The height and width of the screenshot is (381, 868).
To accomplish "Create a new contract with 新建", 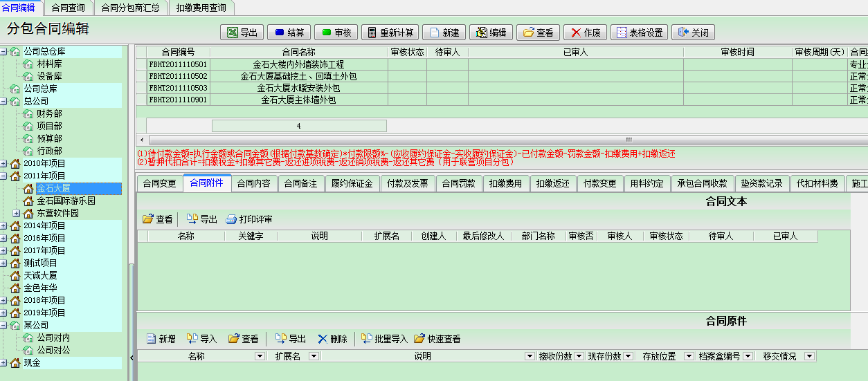I will pyautogui.click(x=444, y=32).
